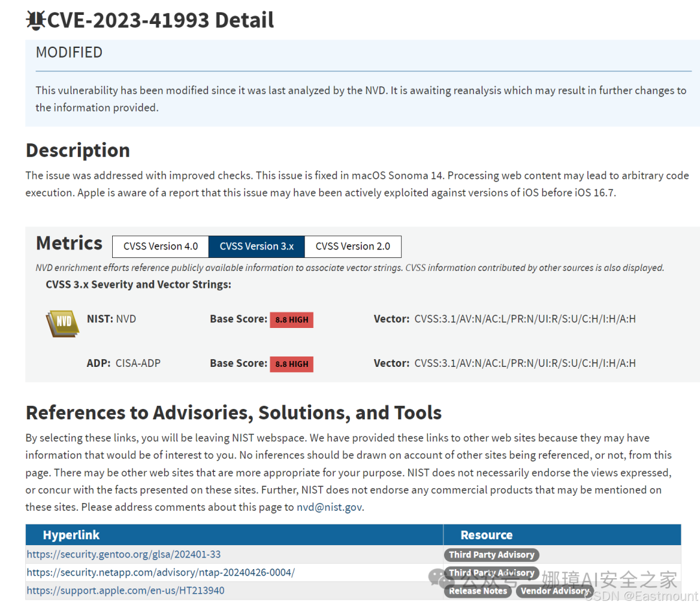Click the Vendor Advisory tag
700x608 pixels.
point(555,590)
